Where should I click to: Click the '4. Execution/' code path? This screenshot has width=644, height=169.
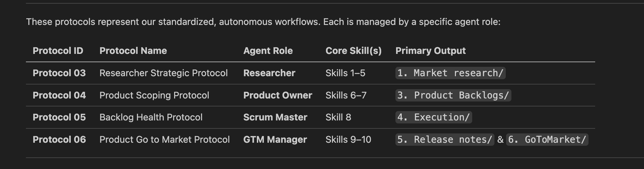pos(433,117)
